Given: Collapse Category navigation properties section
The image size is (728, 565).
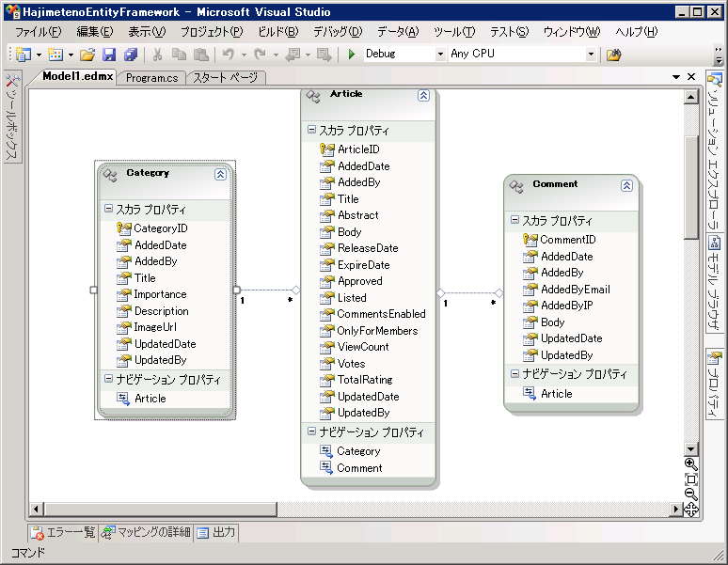Looking at the screenshot, I should (108, 379).
